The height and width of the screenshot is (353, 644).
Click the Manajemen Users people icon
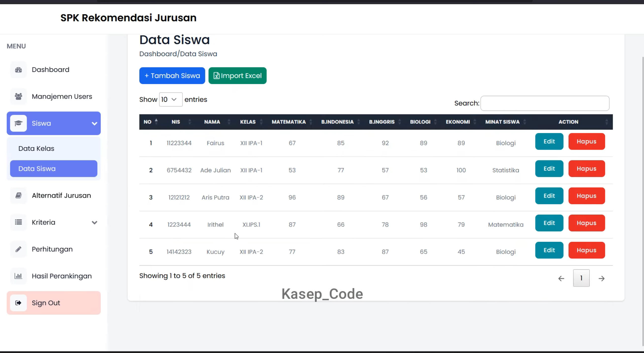(x=18, y=97)
